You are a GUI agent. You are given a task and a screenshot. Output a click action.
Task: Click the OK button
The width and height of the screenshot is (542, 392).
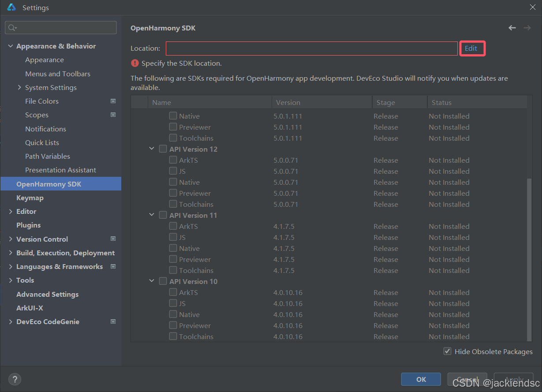421,379
